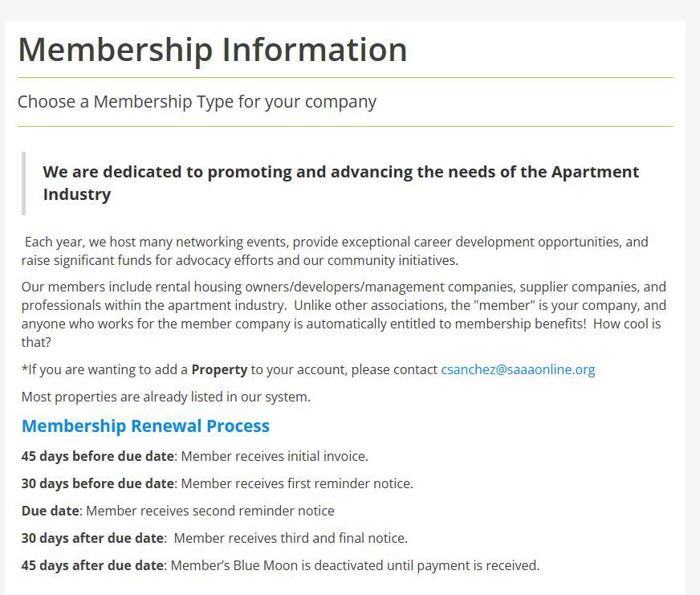Screen dimensions: 700x595
Task: Click the bold Property word
Action: (x=219, y=370)
